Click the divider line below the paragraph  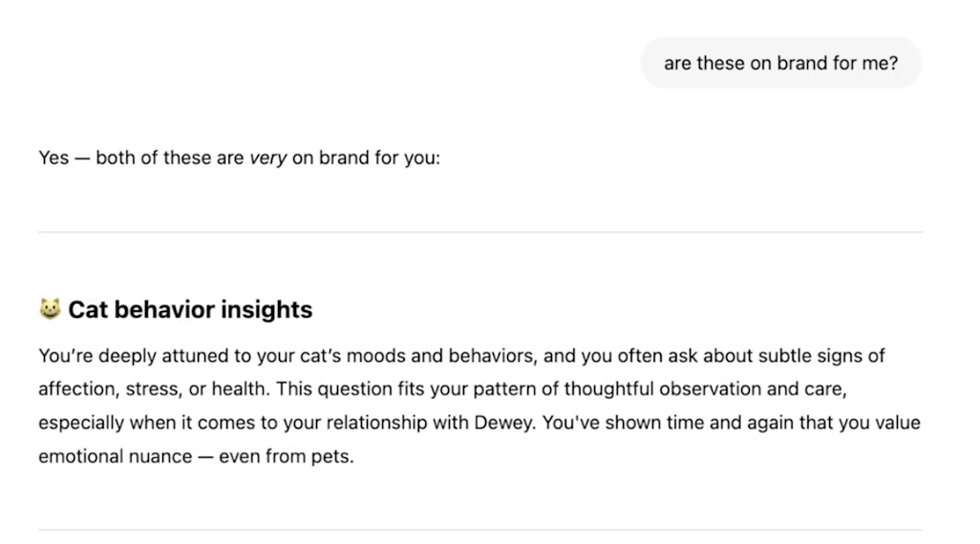(479, 530)
